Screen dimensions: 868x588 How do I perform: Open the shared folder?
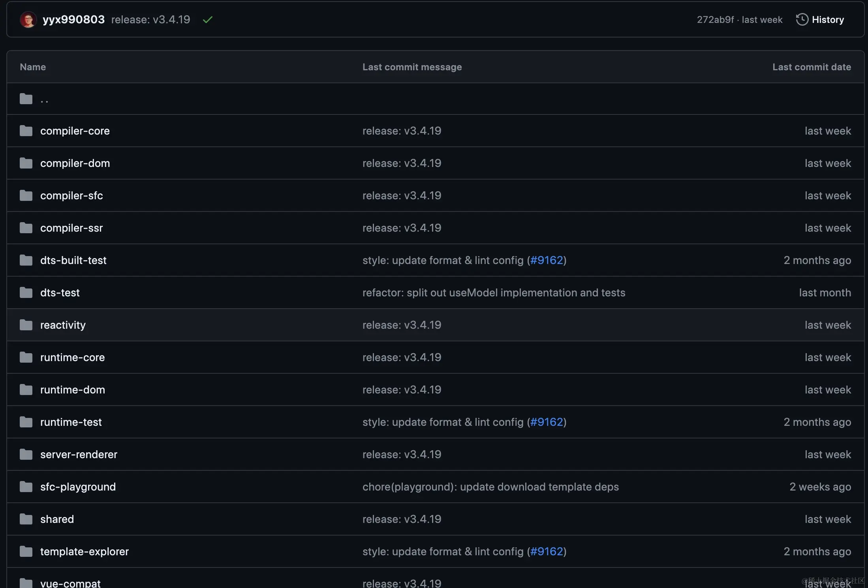point(57,519)
